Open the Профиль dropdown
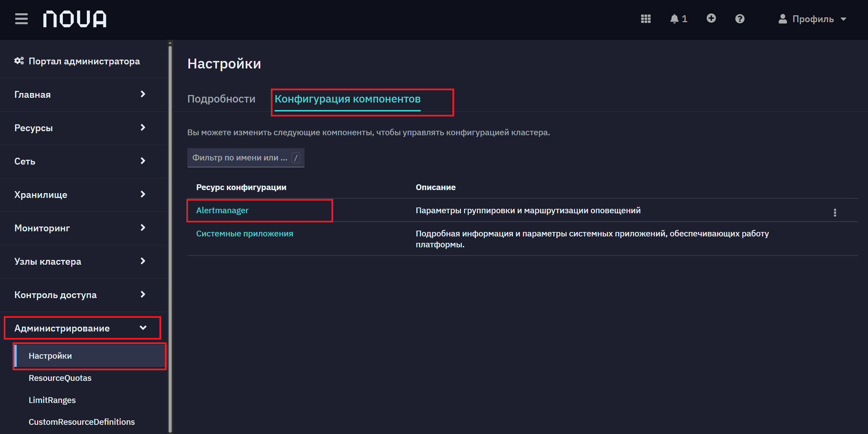The height and width of the screenshot is (434, 868). [812, 19]
